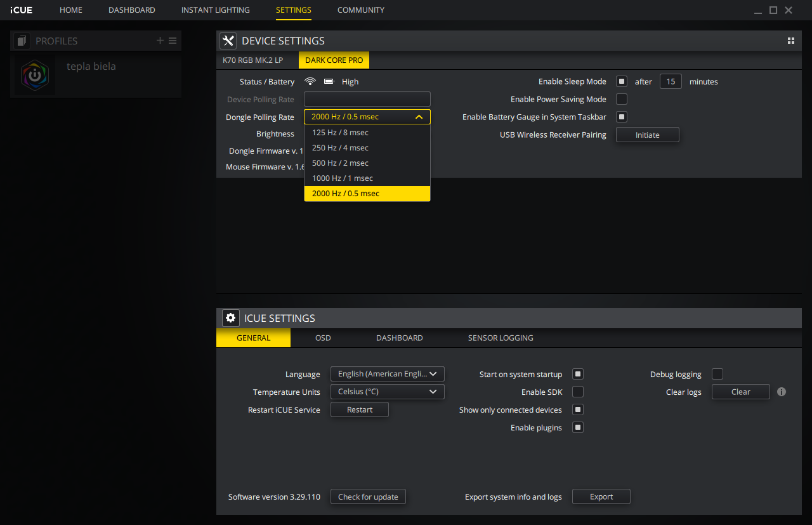Viewport: 812px width, 525px height.
Task: Open the SENSOR LOGGING tab
Action: click(x=501, y=338)
